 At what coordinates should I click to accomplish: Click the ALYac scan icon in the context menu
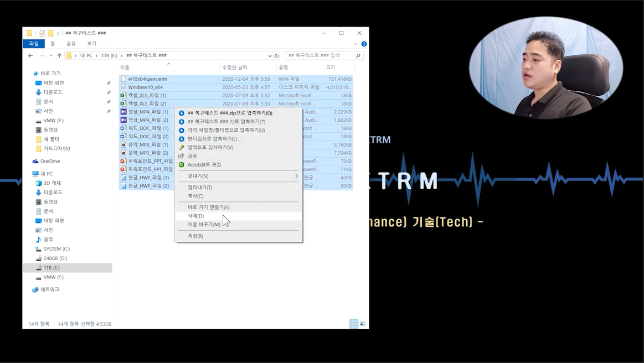(x=181, y=147)
